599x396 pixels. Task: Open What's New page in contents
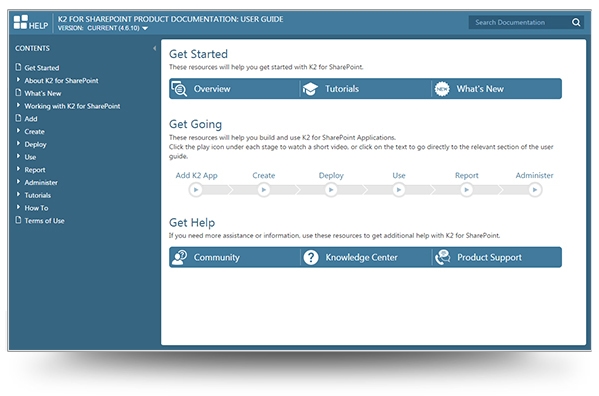coord(43,94)
